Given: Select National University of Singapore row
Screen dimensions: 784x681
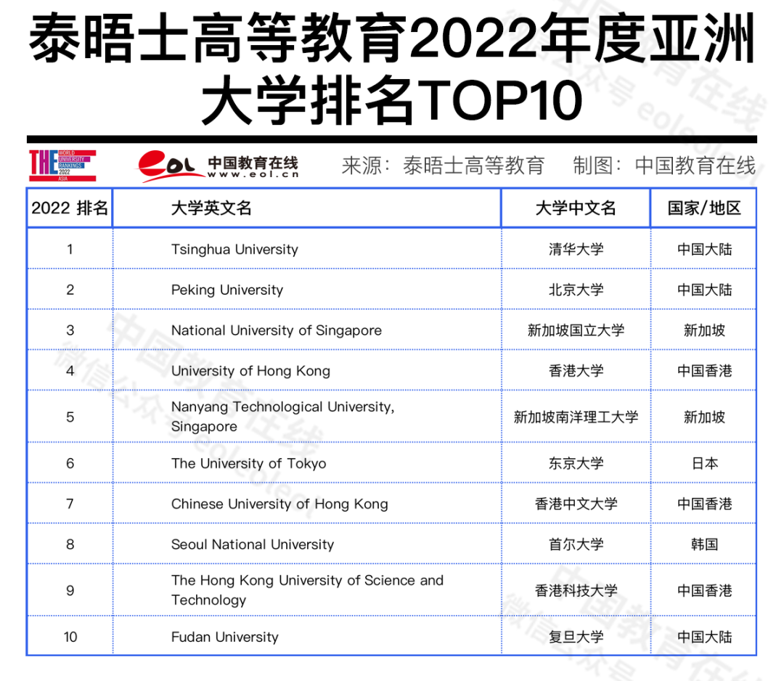Looking at the screenshot, I should [x=277, y=330].
